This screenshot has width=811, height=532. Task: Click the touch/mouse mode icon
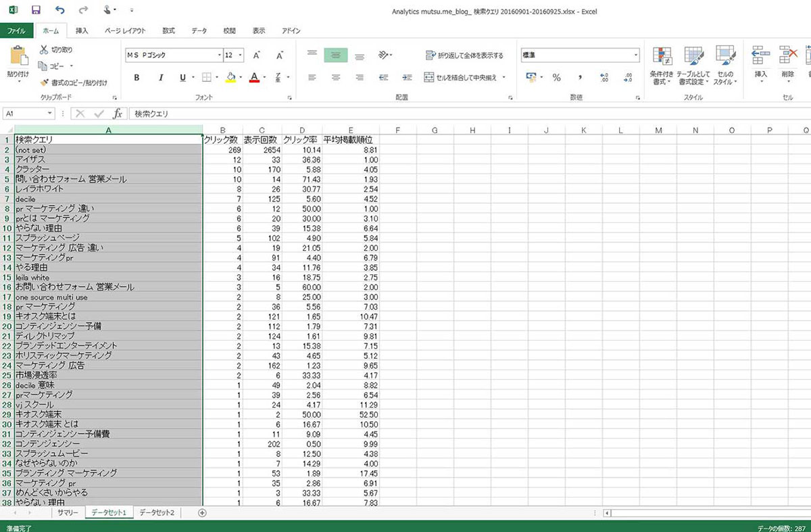(x=107, y=10)
